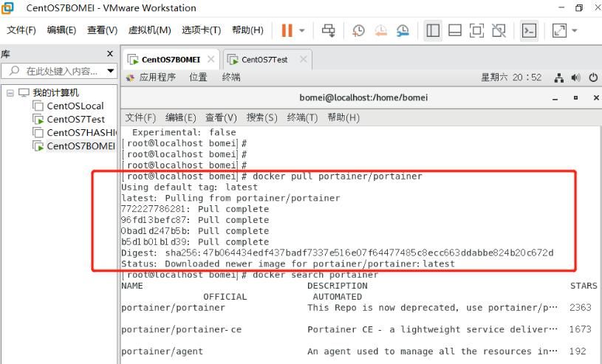Click the STARS value 2363
The image size is (602, 364).
click(581, 308)
